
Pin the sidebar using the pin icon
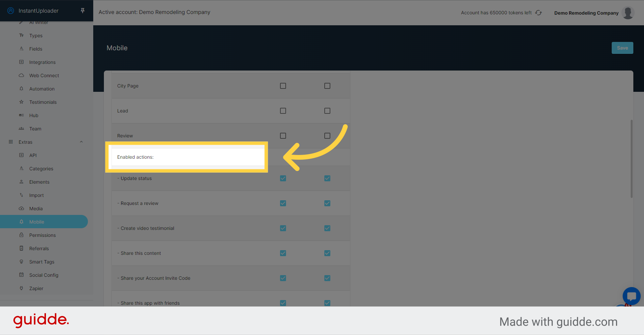[x=82, y=10]
